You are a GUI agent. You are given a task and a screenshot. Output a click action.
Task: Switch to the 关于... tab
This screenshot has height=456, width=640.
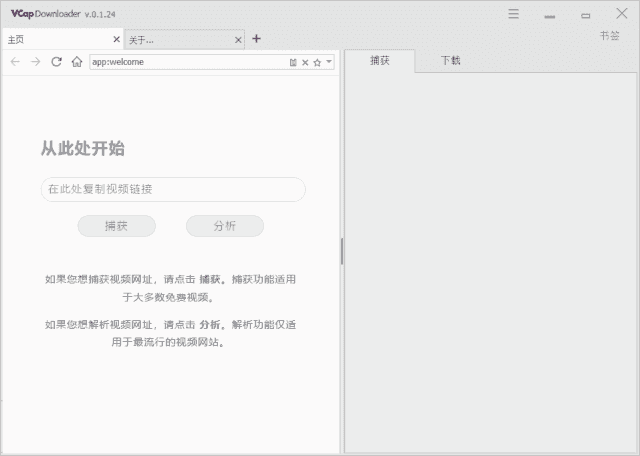point(175,40)
